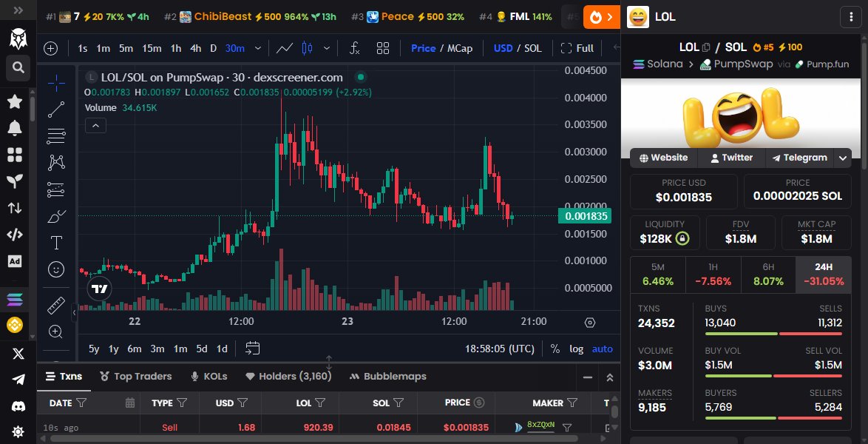Open the LOL token options menu
868x444 pixels.
coord(851,16)
